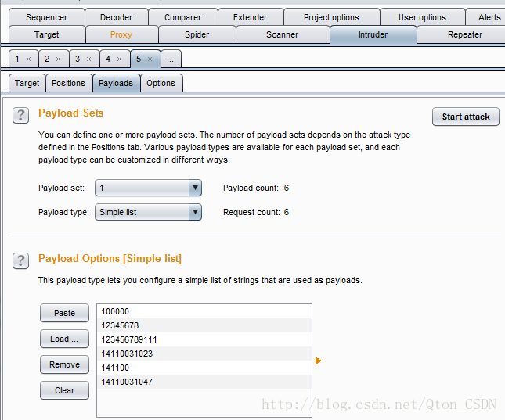Screen dimensions: 505x420
Task: Select Intruder attack tab 1
Action: coord(17,59)
